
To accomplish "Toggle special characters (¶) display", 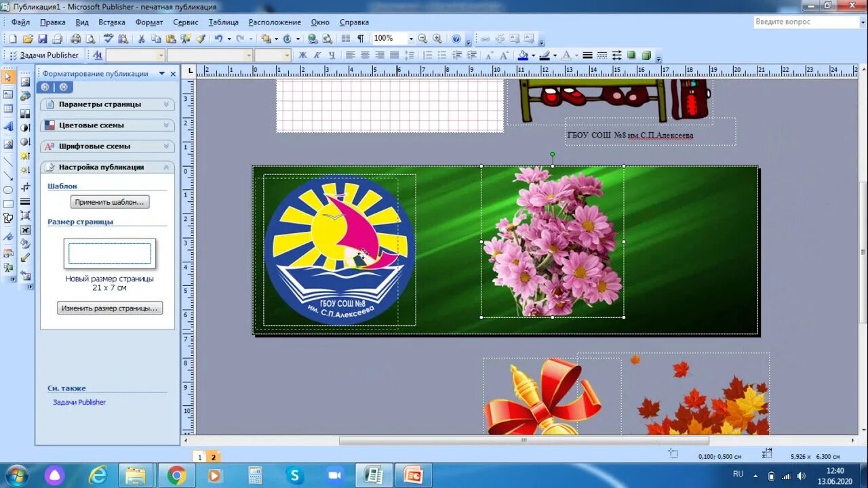I will coord(361,39).
